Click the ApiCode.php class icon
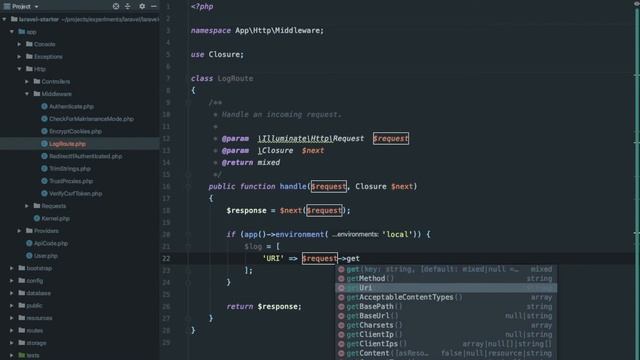Screen dimensions: 640x360 click(x=29, y=243)
